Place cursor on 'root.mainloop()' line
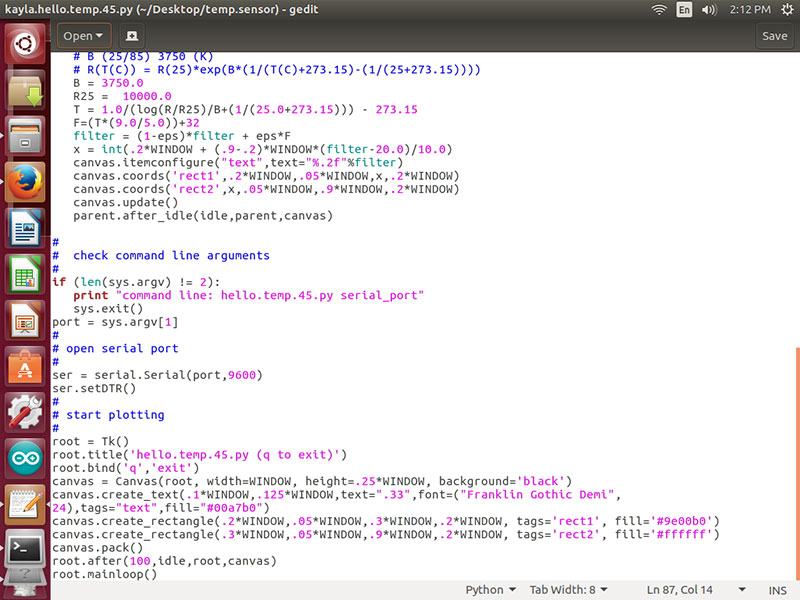The height and width of the screenshot is (600, 800). click(x=104, y=574)
